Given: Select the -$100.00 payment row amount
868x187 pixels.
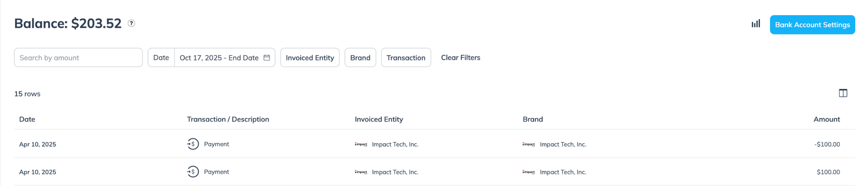Looking at the screenshot, I should tap(827, 144).
